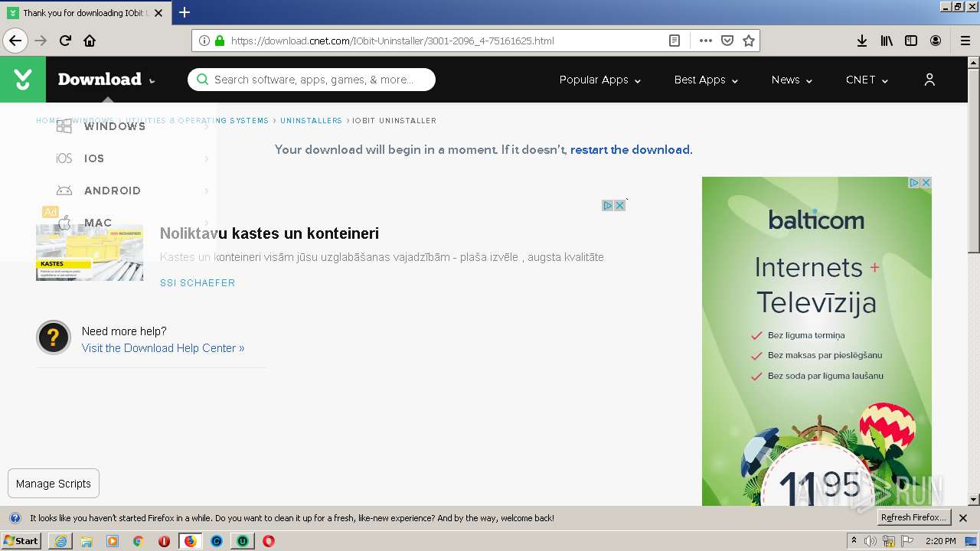Click the vertical page scrollbar

pyautogui.click(x=973, y=281)
